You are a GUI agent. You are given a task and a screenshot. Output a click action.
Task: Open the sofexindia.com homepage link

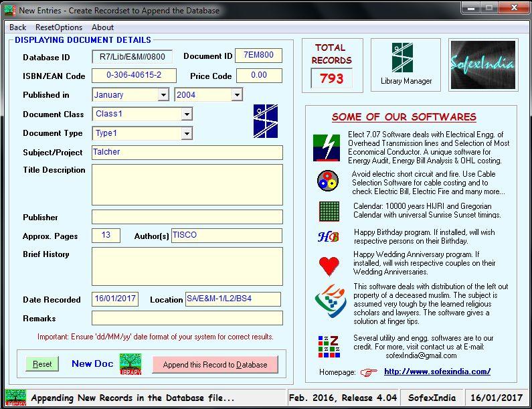click(438, 372)
